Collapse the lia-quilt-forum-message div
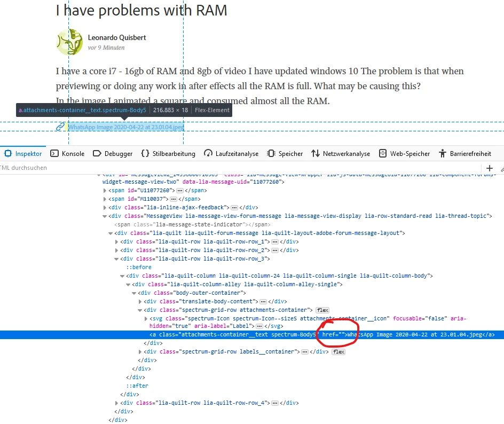Image resolution: width=504 pixels, height=424 pixels. point(111,233)
